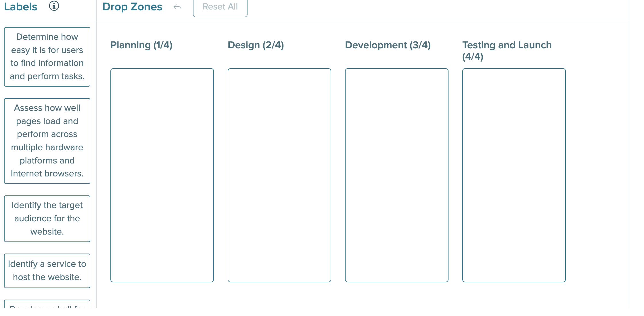Click the Testing and Launch (4/4) heading

coord(507,51)
